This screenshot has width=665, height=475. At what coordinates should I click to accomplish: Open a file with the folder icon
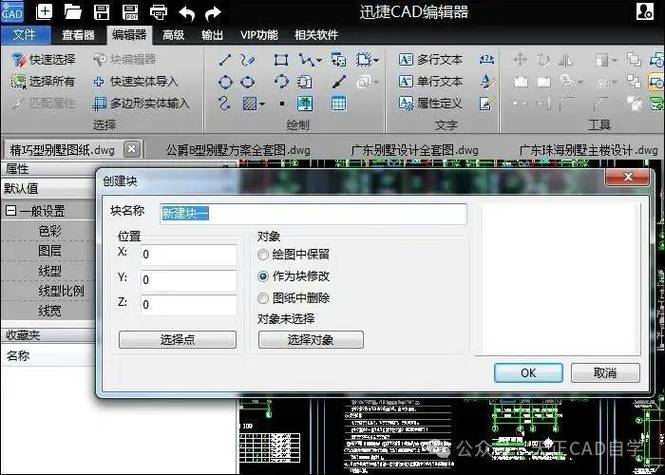point(73,11)
